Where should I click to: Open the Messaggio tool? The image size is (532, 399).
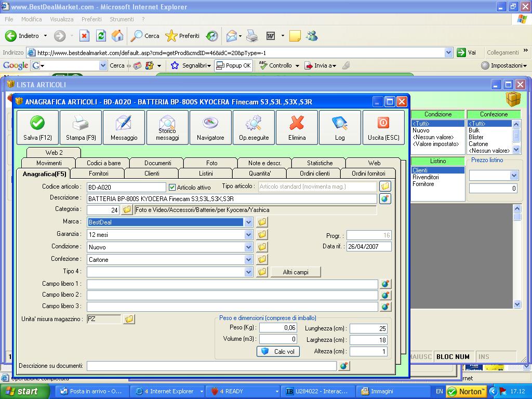[124, 127]
